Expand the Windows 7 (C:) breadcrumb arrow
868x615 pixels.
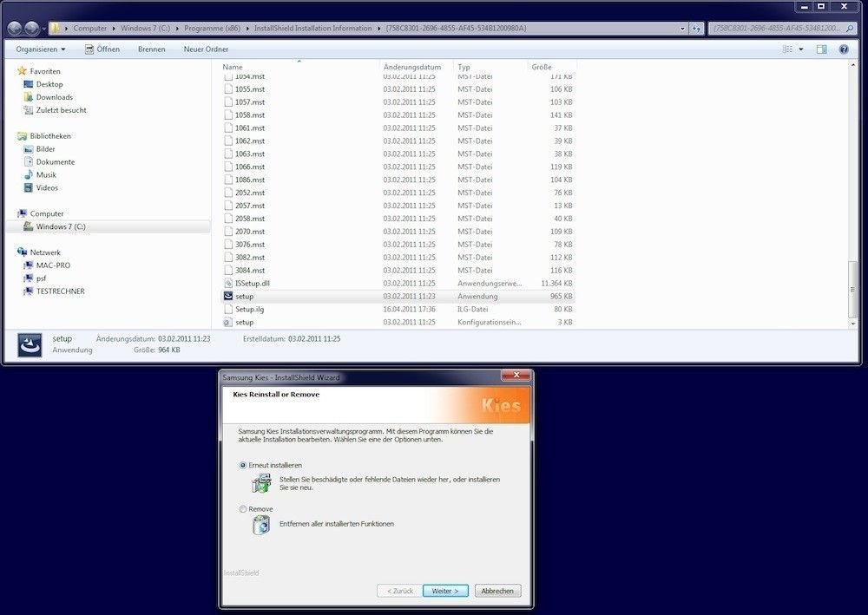tap(177, 29)
